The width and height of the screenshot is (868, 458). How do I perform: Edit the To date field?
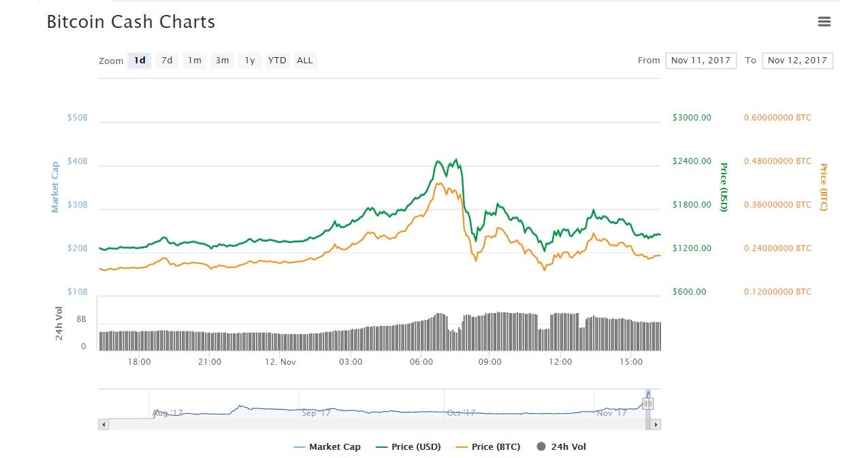797,61
